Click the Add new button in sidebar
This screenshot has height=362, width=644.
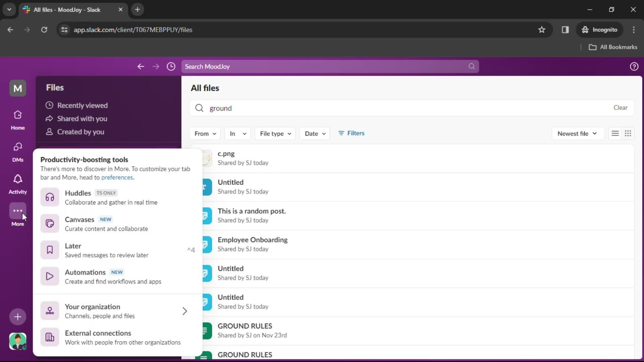pyautogui.click(x=18, y=316)
